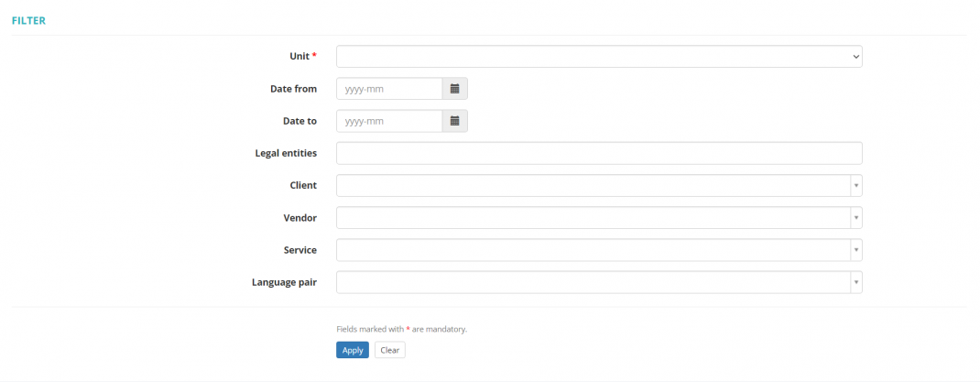Expand the Language pair dropdown arrow
This screenshot has height=382, width=980.
click(855, 282)
